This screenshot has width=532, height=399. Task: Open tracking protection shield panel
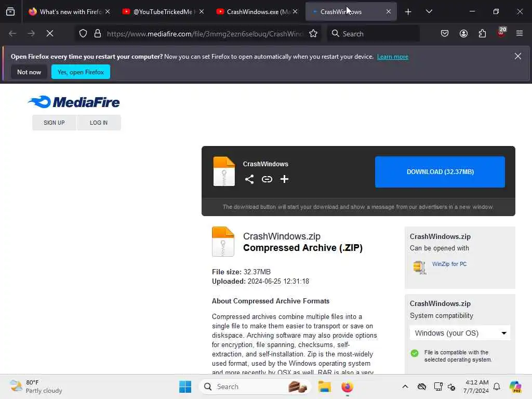(x=83, y=34)
